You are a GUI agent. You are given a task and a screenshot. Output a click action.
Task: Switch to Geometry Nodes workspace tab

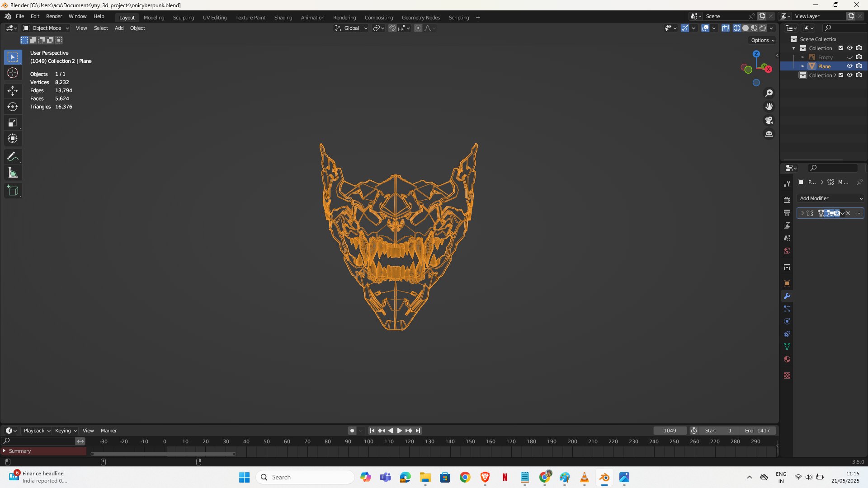(x=420, y=18)
